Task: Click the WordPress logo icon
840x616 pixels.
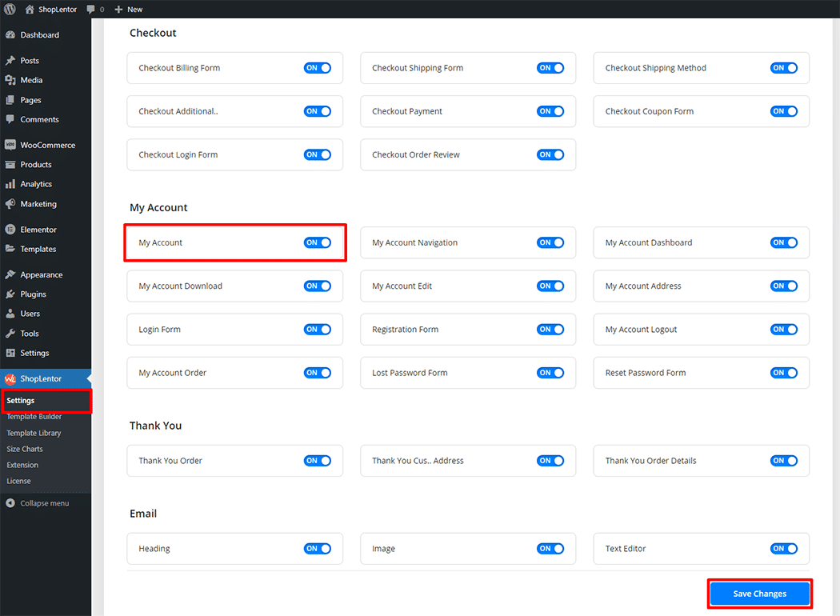Action: tap(10, 9)
